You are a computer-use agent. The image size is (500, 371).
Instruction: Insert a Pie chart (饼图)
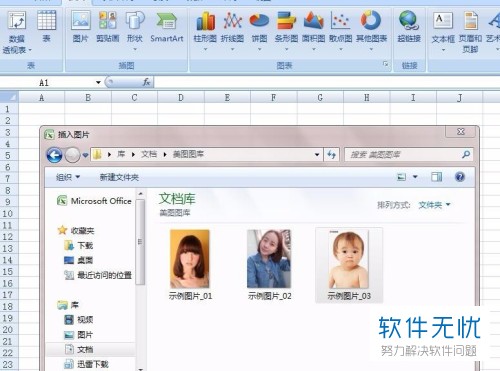click(x=259, y=31)
